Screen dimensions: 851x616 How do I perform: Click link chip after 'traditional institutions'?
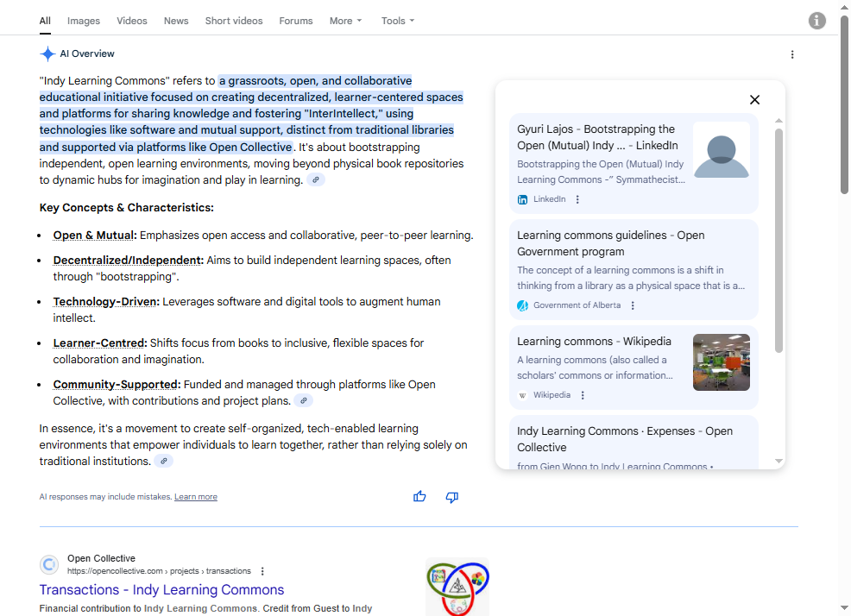[x=163, y=461]
